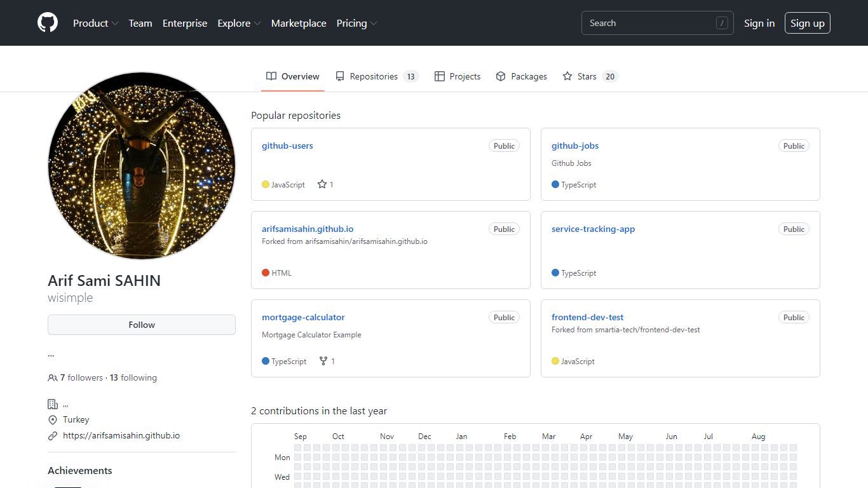Open the github-users repository
The image size is (868, 488).
(287, 146)
